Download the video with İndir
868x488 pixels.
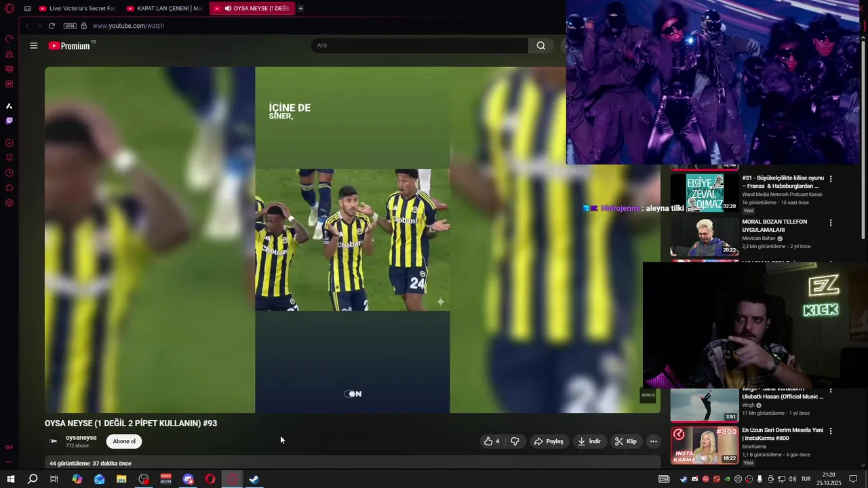(589, 441)
